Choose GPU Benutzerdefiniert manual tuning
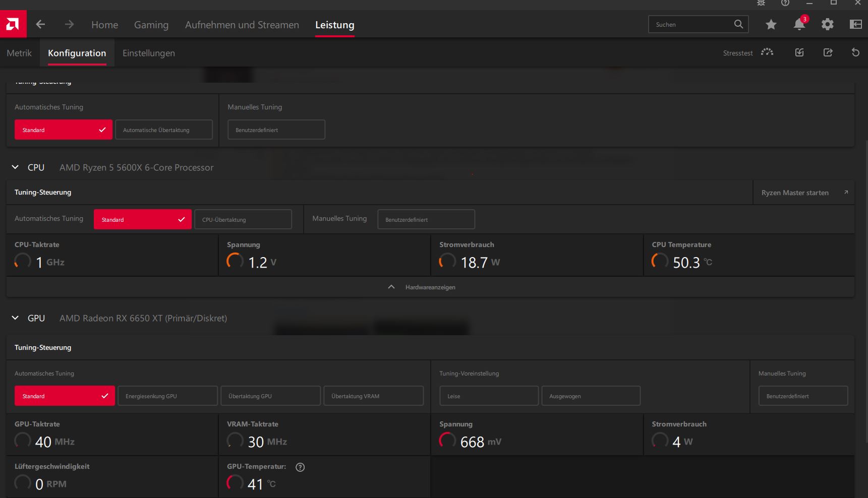 coord(803,396)
